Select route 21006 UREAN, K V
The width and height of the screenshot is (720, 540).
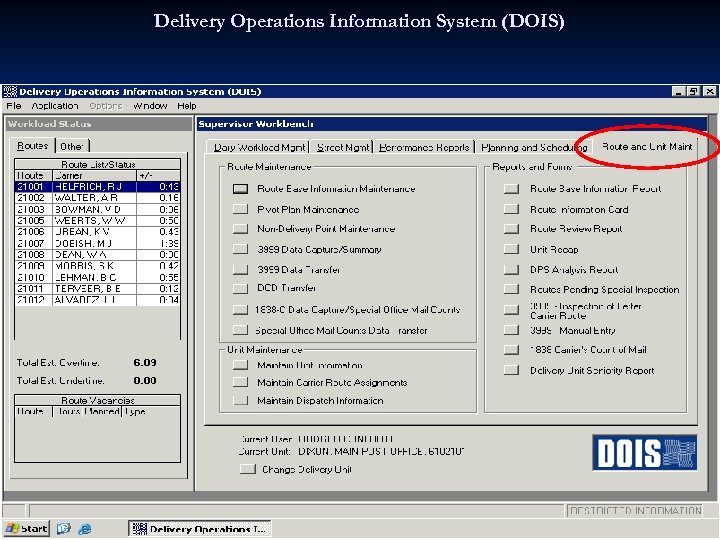click(x=97, y=232)
